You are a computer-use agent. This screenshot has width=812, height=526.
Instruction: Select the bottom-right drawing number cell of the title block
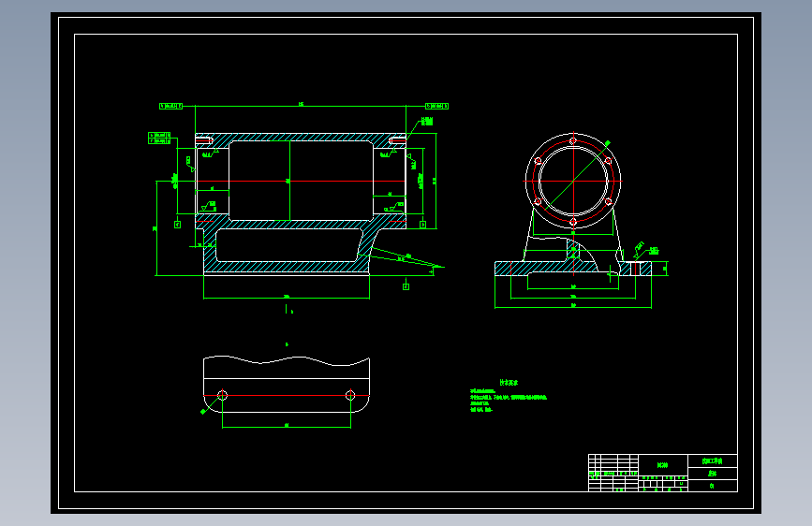(x=713, y=486)
